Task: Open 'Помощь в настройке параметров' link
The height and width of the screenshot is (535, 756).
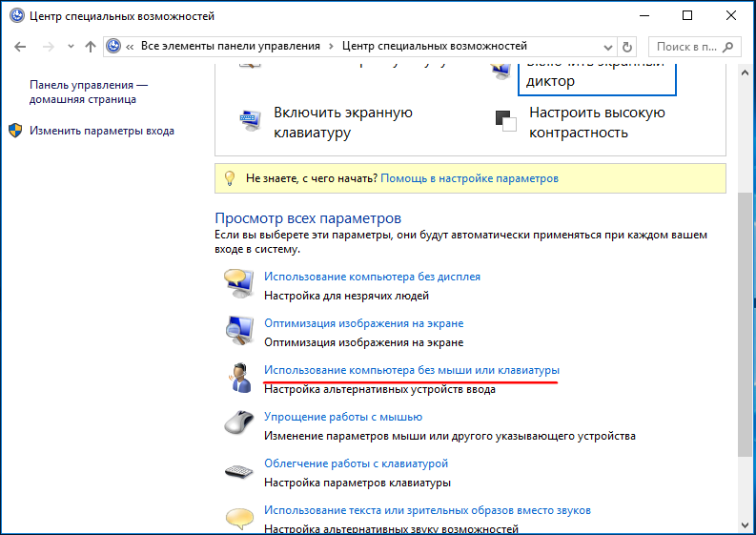Action: point(470,178)
